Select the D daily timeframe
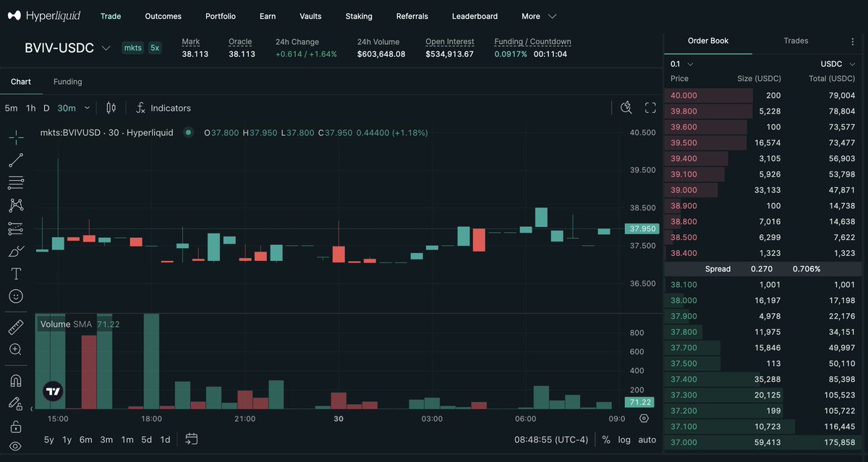868x462 pixels. [x=46, y=108]
